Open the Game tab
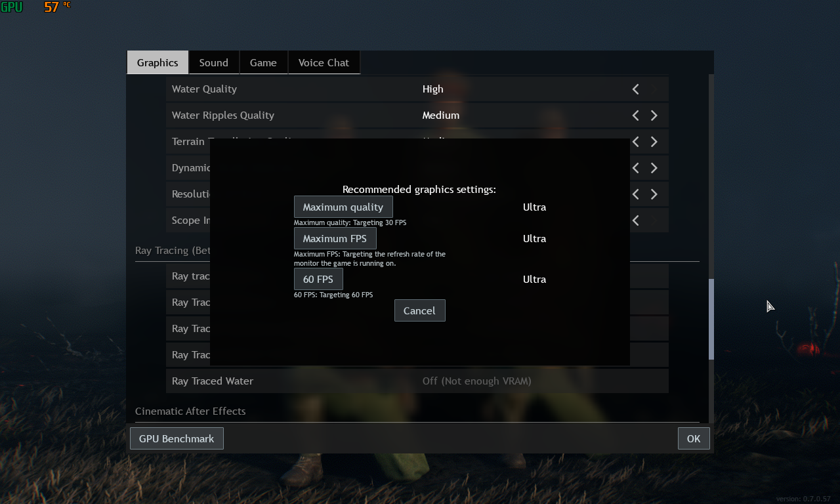The width and height of the screenshot is (840, 504). pyautogui.click(x=263, y=62)
